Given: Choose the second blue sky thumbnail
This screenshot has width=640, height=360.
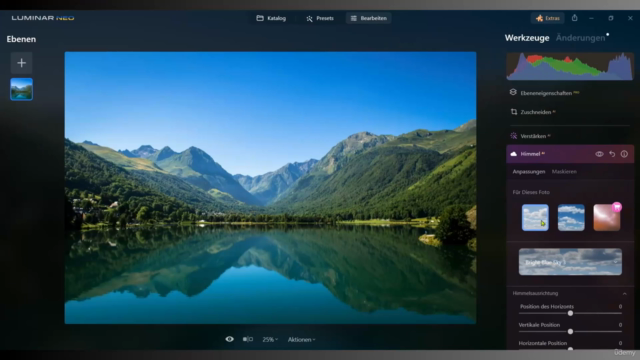Looking at the screenshot, I should tap(571, 218).
